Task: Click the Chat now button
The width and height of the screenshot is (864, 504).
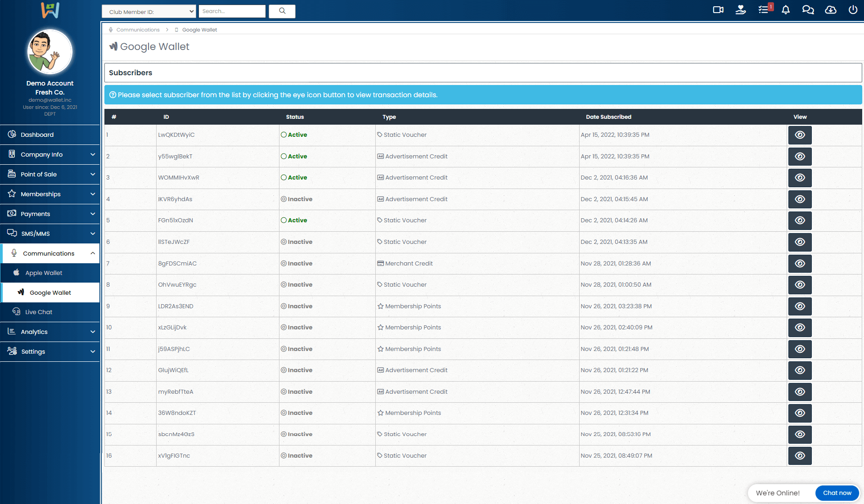Action: (x=837, y=493)
